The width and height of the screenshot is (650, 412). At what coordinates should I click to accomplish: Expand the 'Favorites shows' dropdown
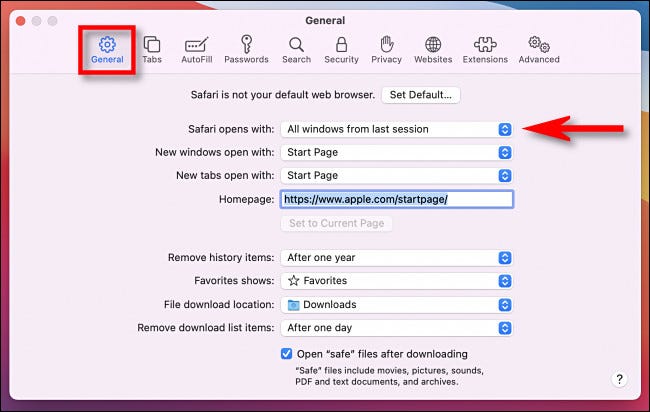click(397, 281)
